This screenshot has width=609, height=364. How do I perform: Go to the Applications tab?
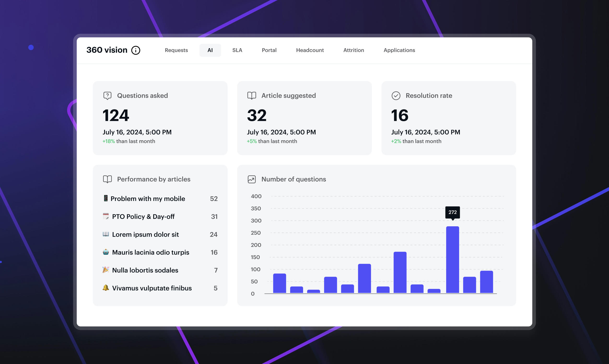[399, 50]
